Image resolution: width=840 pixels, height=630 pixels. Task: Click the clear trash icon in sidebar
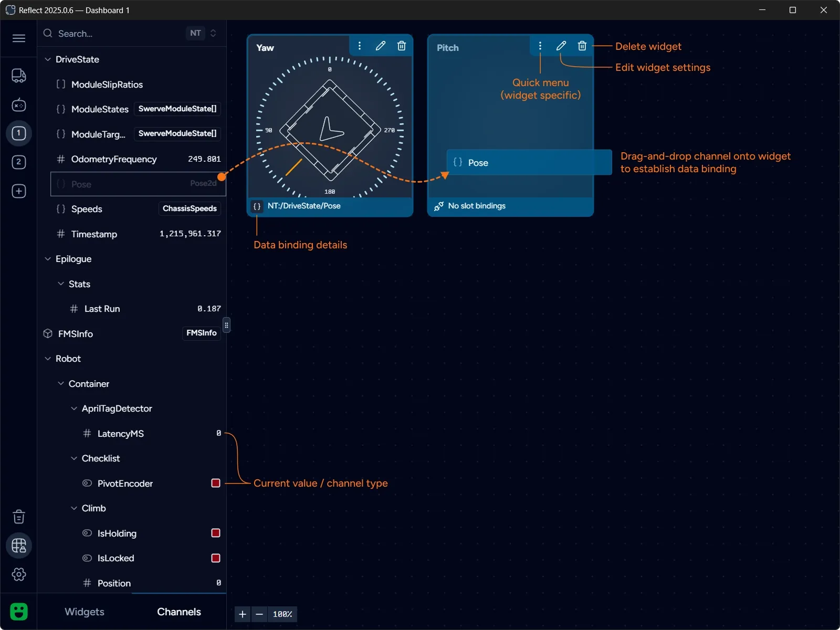(19, 517)
